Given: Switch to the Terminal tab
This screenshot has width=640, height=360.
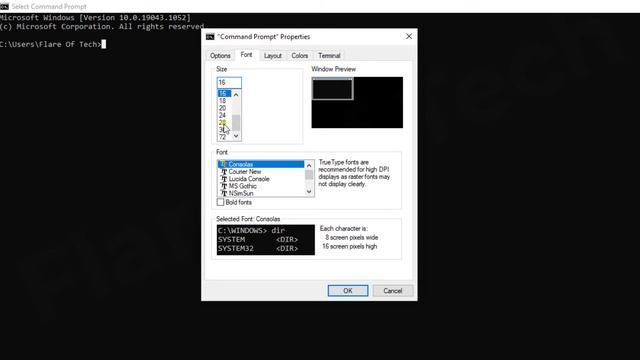Looking at the screenshot, I should (329, 56).
